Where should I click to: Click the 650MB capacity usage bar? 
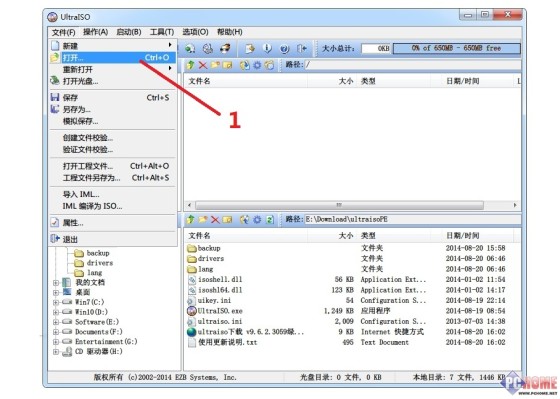click(x=456, y=48)
